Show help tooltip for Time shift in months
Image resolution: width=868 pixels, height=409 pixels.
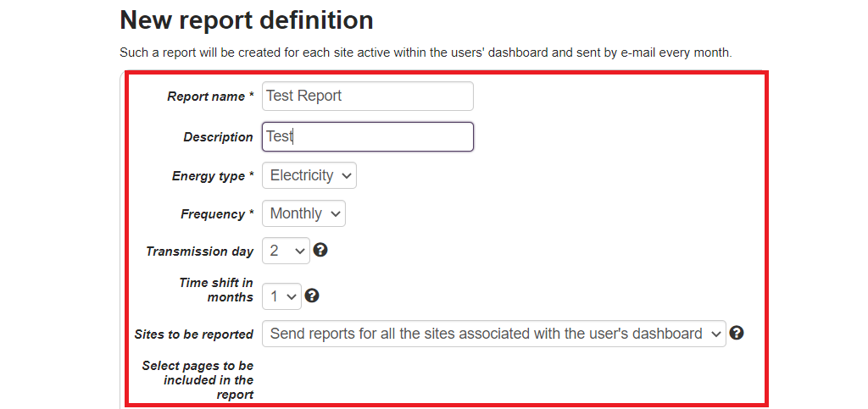312,296
